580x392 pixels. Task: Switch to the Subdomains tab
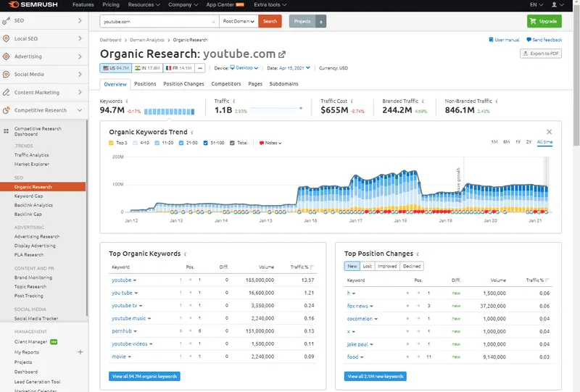pos(283,84)
